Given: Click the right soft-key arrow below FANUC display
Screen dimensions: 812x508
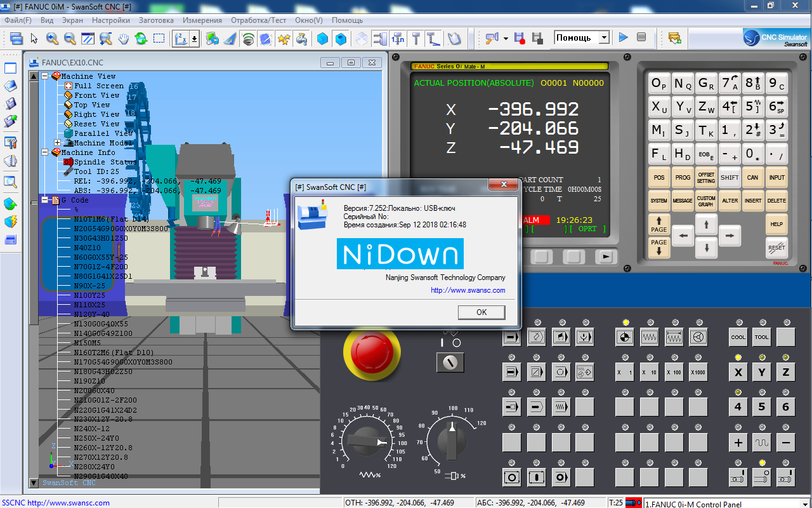Looking at the screenshot, I should pos(606,257).
